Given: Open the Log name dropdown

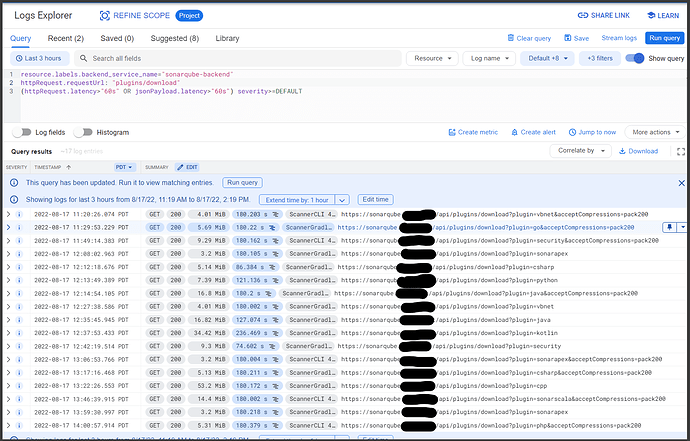Looking at the screenshot, I should click(x=489, y=58).
